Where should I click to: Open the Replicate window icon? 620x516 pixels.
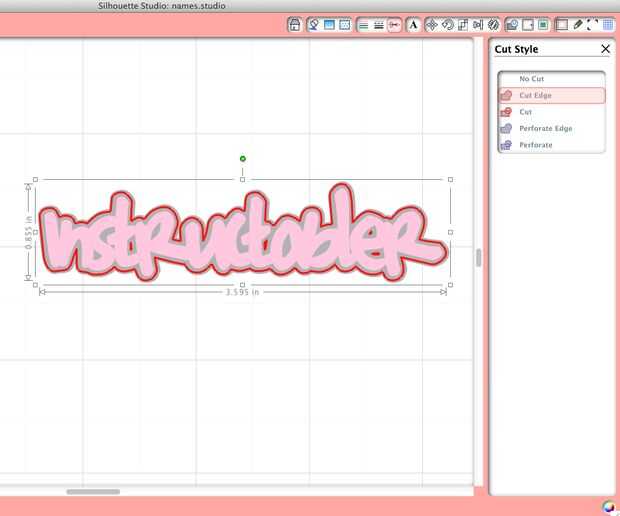(493, 25)
